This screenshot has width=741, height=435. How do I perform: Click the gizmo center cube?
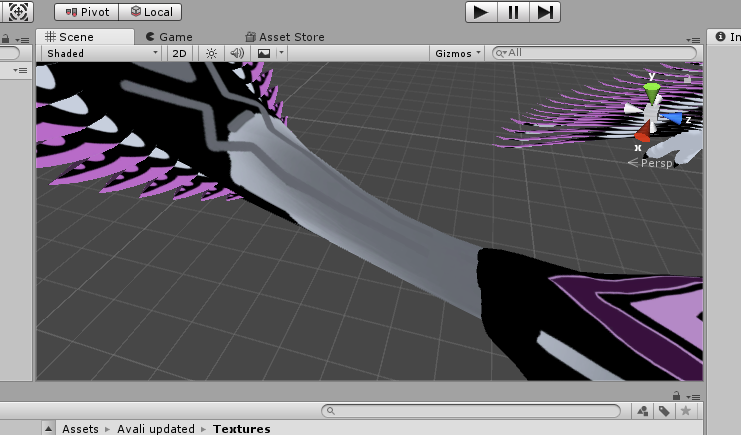click(650, 113)
